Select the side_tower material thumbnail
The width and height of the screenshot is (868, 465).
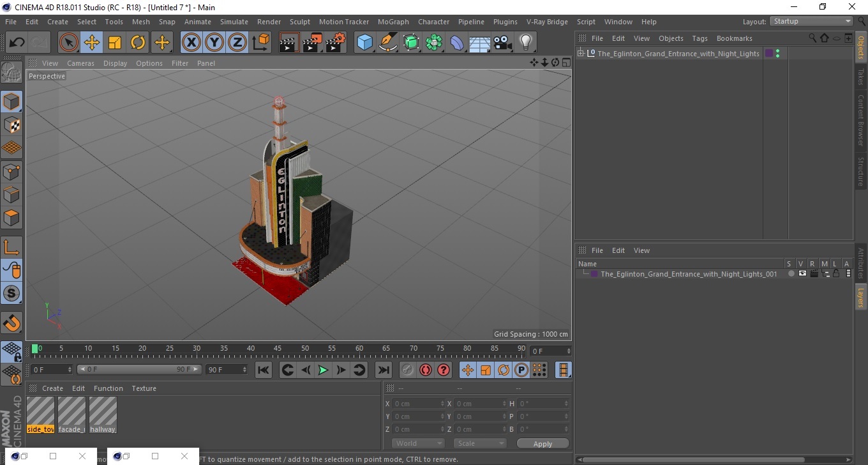pyautogui.click(x=41, y=415)
